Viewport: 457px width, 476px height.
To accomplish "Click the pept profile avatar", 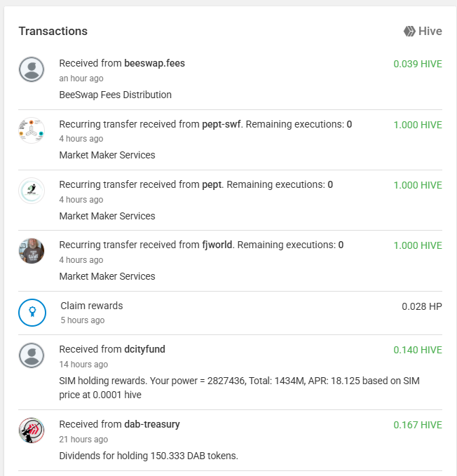I will click(32, 191).
